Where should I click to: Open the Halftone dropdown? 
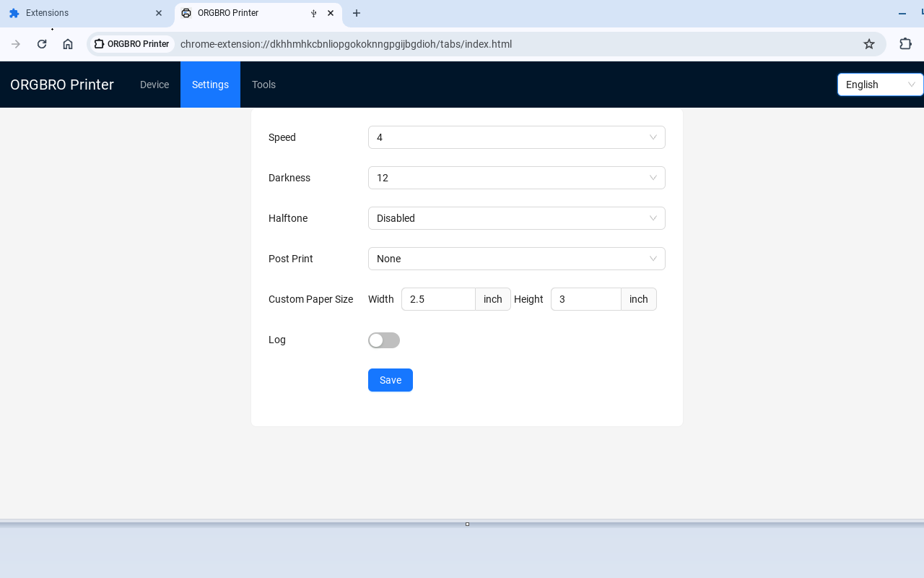click(517, 218)
